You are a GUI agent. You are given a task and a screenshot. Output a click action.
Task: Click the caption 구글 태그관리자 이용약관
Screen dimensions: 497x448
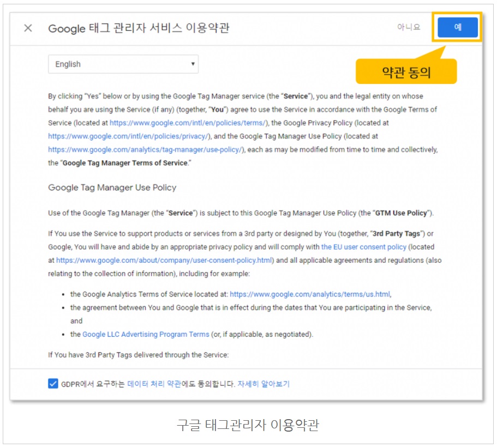(248, 425)
